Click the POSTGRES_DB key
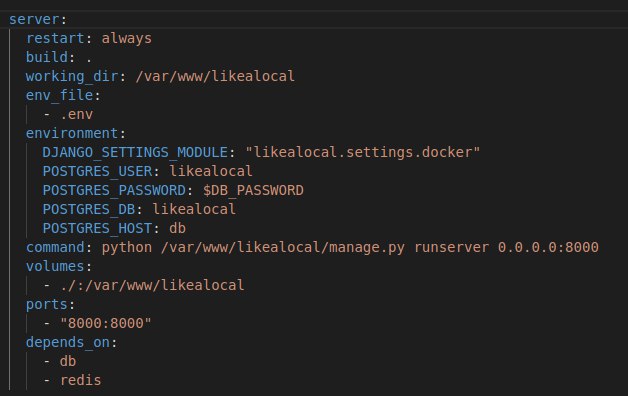 pos(89,209)
